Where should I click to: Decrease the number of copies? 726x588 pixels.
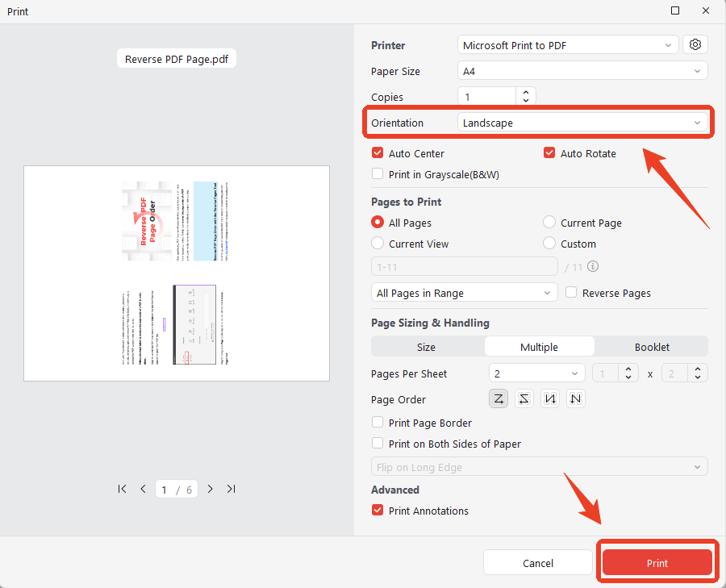[525, 101]
